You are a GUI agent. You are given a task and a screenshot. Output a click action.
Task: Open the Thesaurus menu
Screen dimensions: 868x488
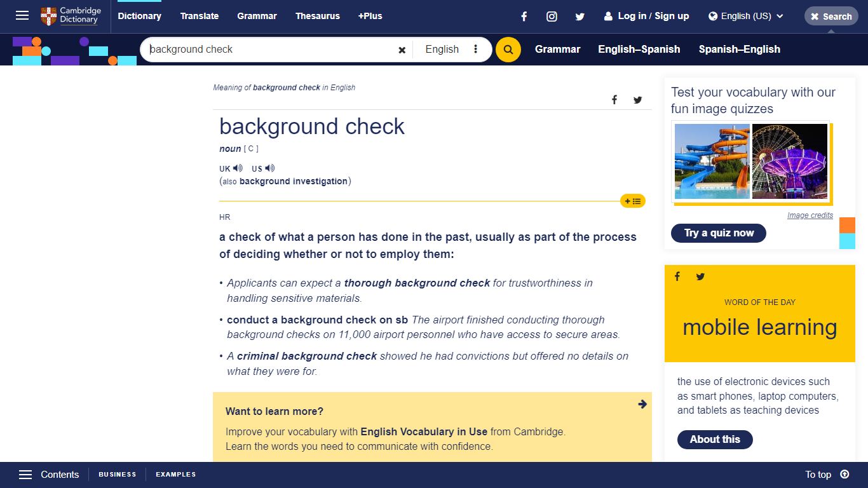click(x=318, y=16)
